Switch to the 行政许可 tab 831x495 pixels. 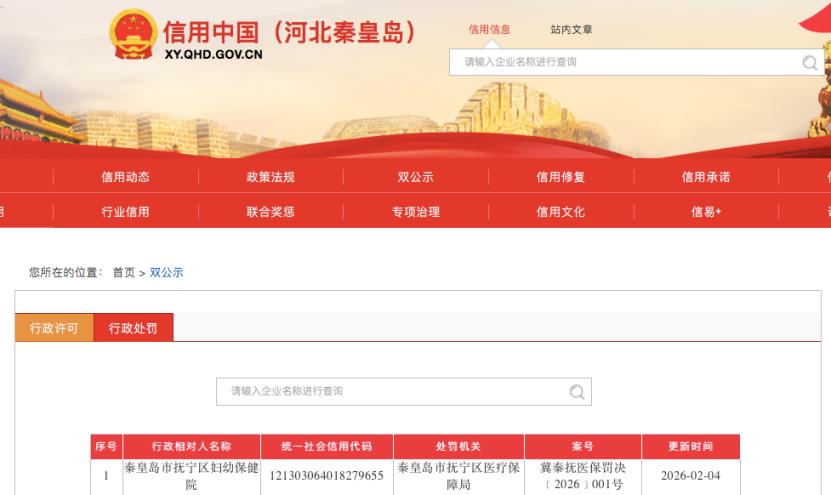(54, 328)
